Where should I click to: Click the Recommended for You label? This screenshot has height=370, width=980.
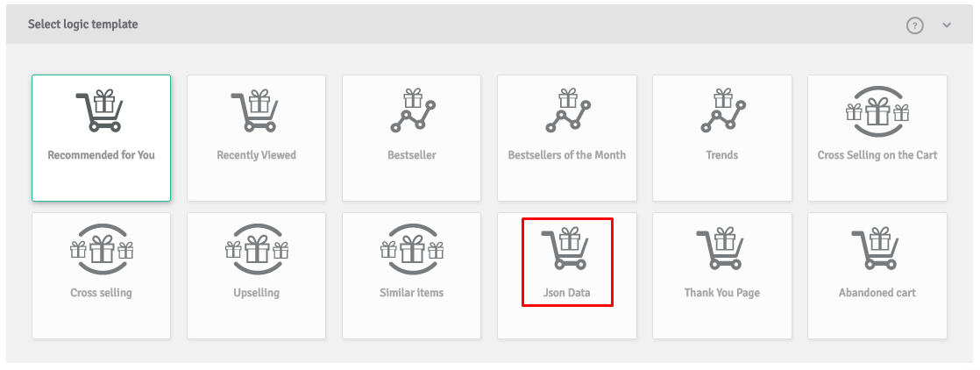102,155
